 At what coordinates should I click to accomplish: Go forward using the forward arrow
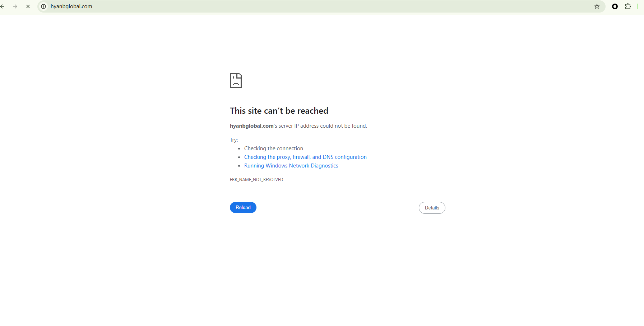(x=15, y=6)
